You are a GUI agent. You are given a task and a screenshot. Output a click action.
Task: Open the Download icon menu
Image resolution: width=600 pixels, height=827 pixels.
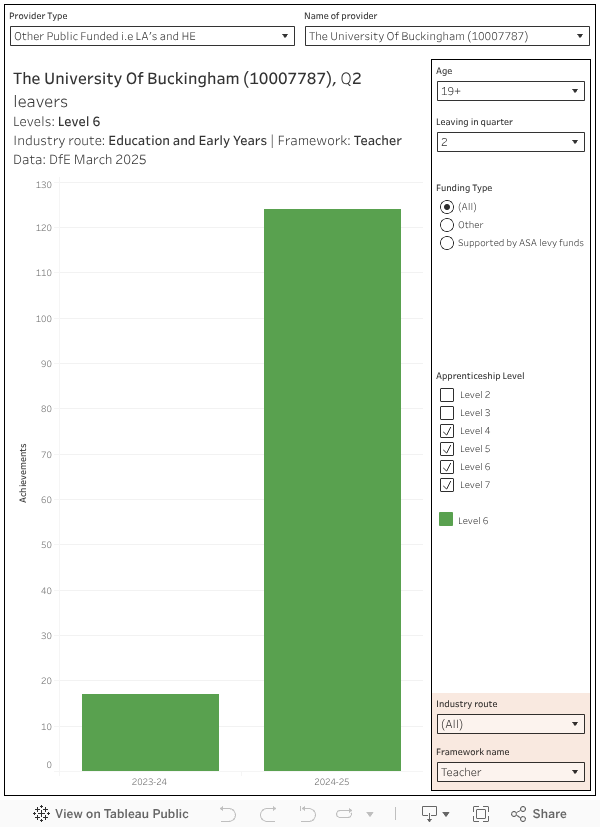point(435,813)
